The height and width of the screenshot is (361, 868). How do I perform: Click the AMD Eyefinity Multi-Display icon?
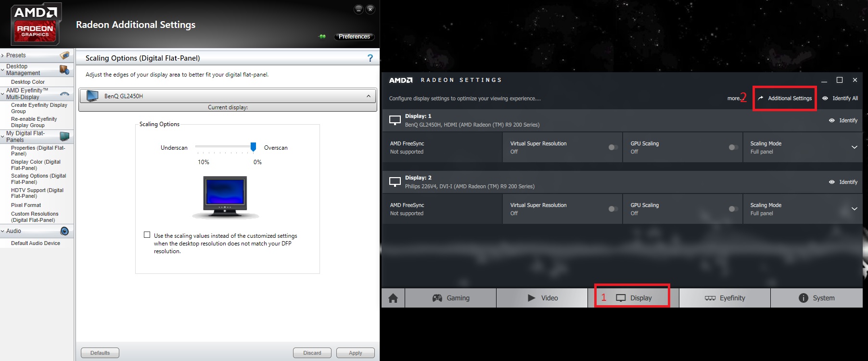[x=64, y=93]
